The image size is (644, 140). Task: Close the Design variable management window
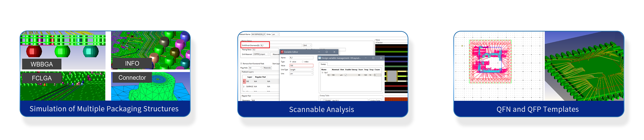(x=381, y=58)
